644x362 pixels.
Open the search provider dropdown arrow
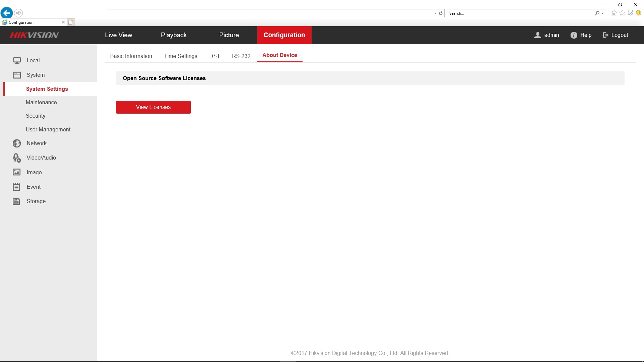point(603,13)
